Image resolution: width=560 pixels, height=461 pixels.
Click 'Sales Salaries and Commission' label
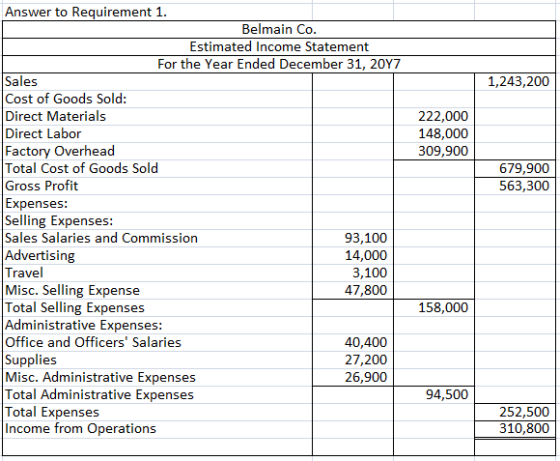[101, 238]
